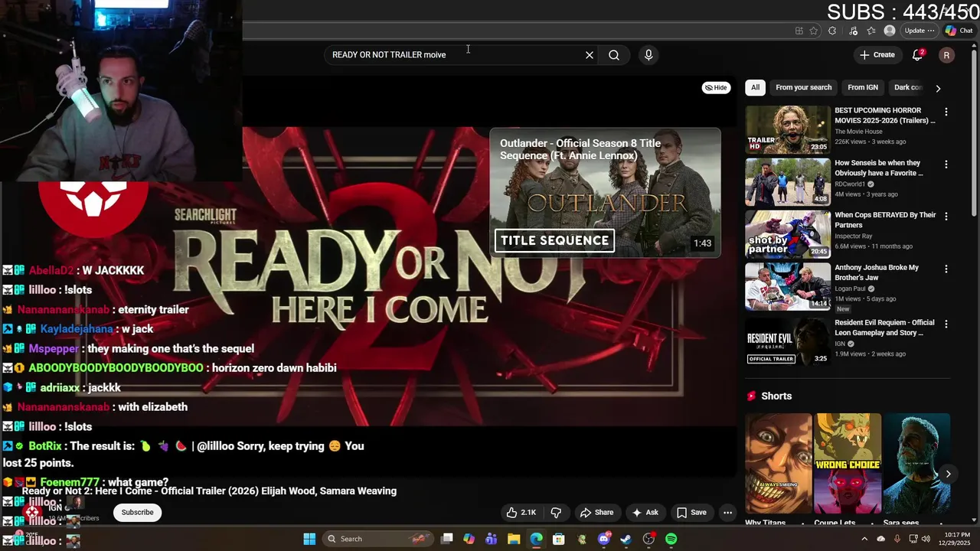
Task: Switch to Microsoft Edge taskbar icon
Action: [537, 539]
